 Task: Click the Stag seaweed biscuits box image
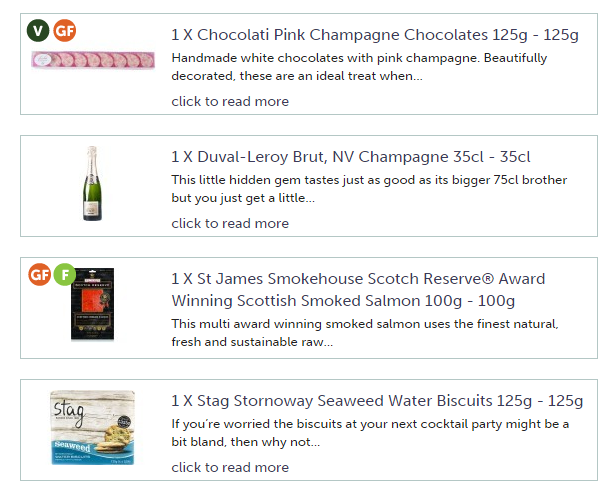(92, 428)
